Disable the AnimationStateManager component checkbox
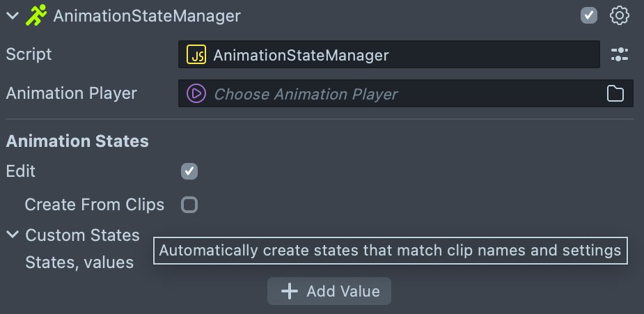The height and width of the screenshot is (314, 644). coord(589,15)
